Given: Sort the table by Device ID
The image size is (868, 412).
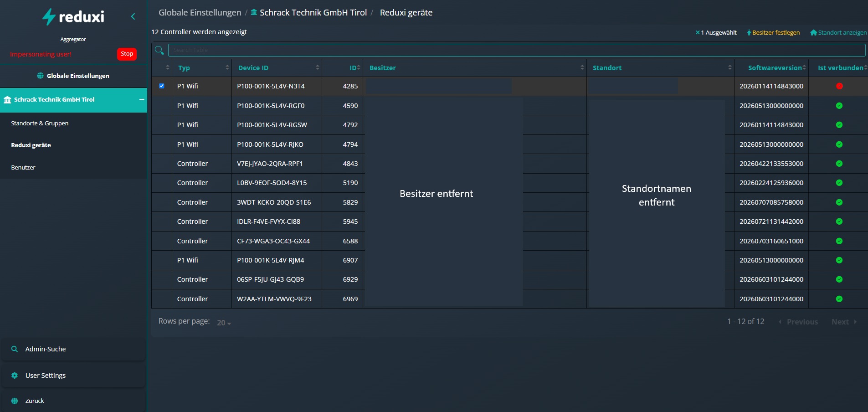Looking at the screenshot, I should pyautogui.click(x=277, y=67).
